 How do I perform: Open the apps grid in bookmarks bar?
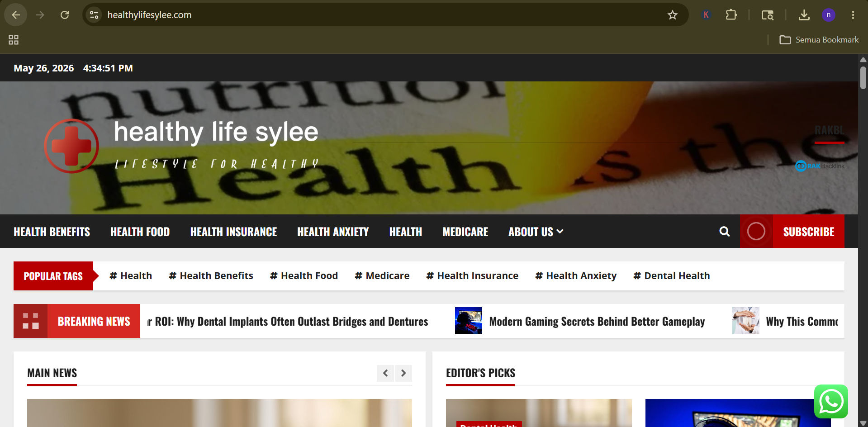coord(14,40)
